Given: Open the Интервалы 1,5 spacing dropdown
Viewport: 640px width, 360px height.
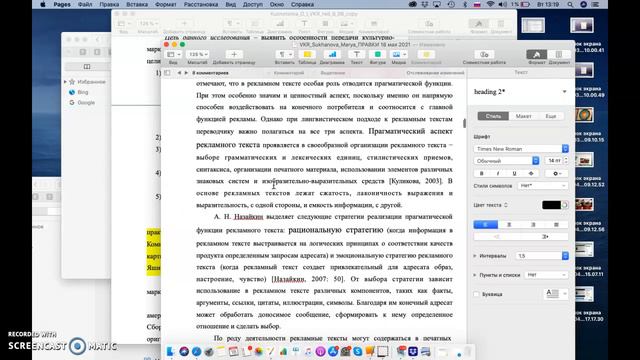Looking at the screenshot, I should (x=542, y=256).
